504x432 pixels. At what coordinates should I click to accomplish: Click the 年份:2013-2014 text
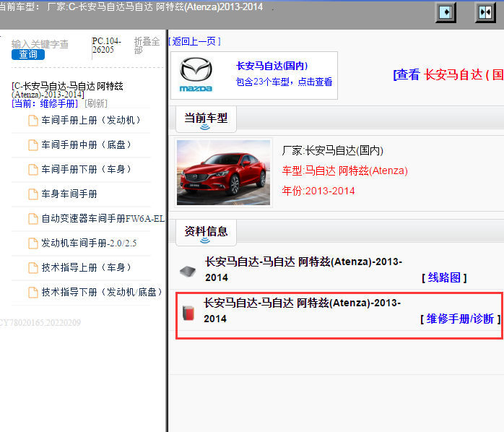318,191
